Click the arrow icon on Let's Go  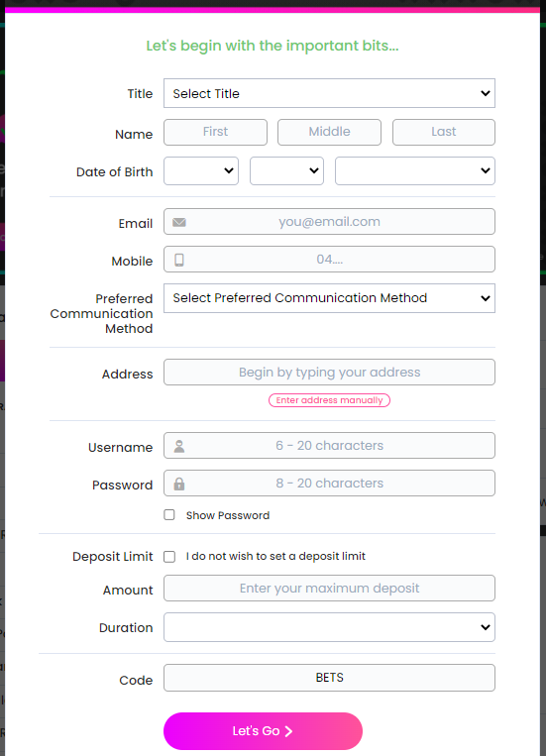(x=288, y=731)
